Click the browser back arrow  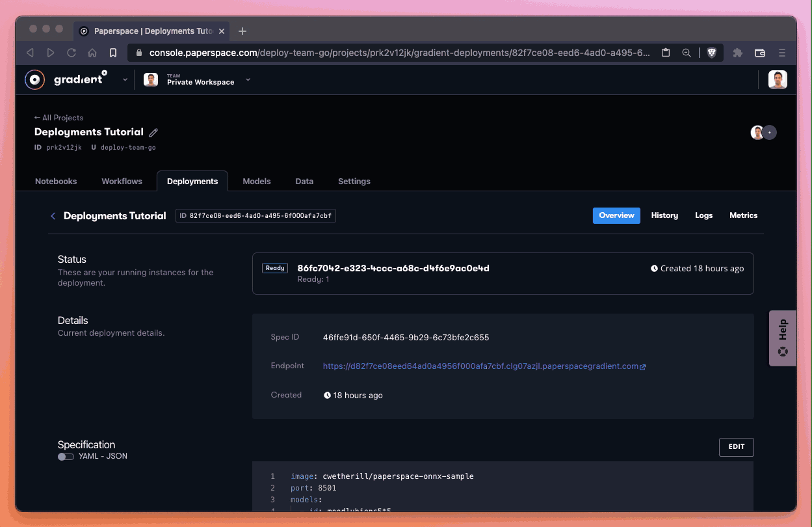tap(30, 53)
